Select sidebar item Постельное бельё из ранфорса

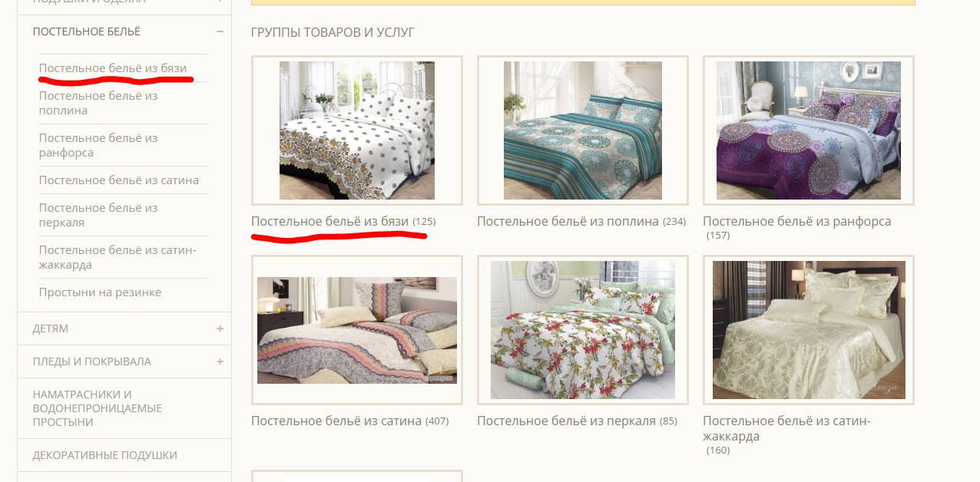[x=98, y=145]
